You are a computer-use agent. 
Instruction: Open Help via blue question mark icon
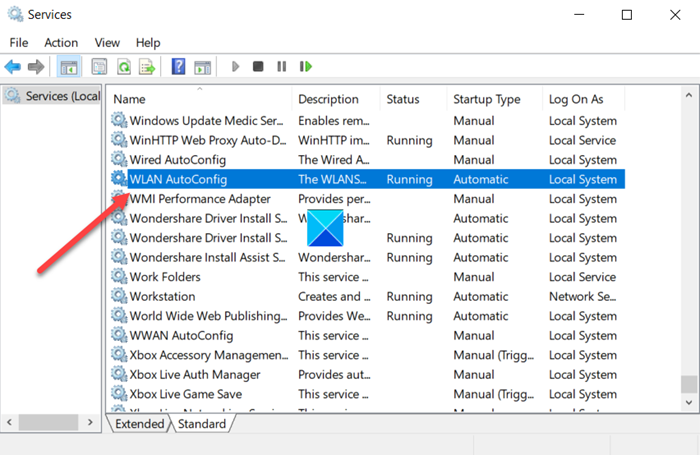(x=178, y=67)
